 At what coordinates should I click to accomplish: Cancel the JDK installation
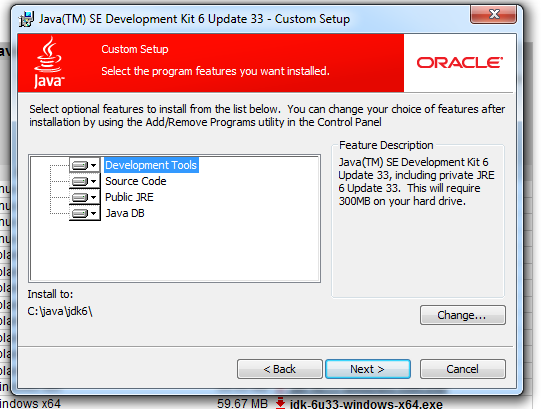click(x=462, y=369)
